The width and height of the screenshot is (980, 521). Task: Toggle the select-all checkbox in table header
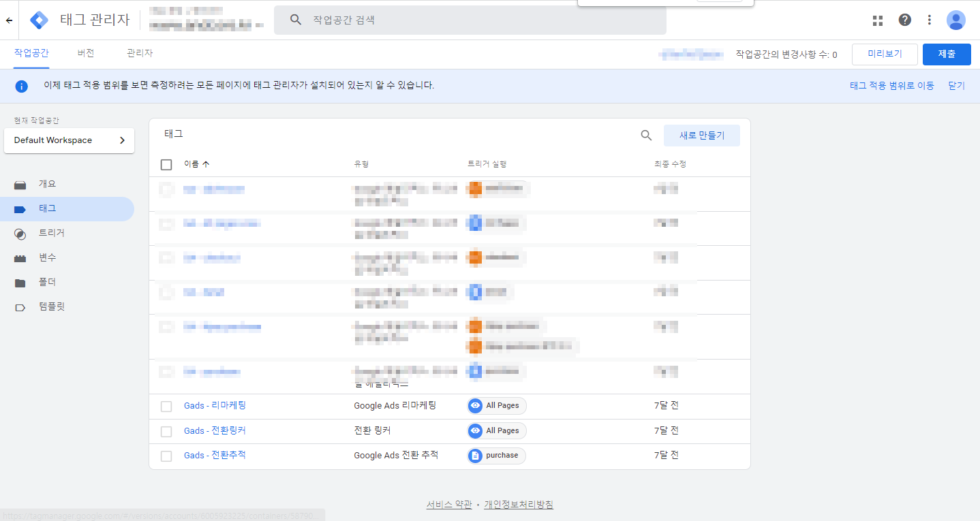coord(166,164)
